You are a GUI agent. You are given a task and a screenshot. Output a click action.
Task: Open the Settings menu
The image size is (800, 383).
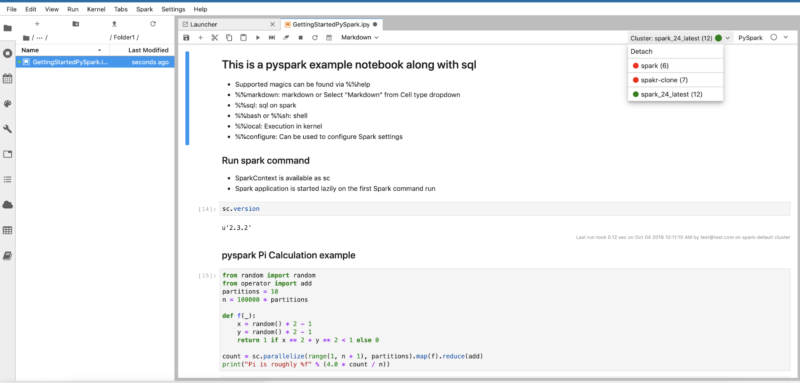[x=173, y=9]
